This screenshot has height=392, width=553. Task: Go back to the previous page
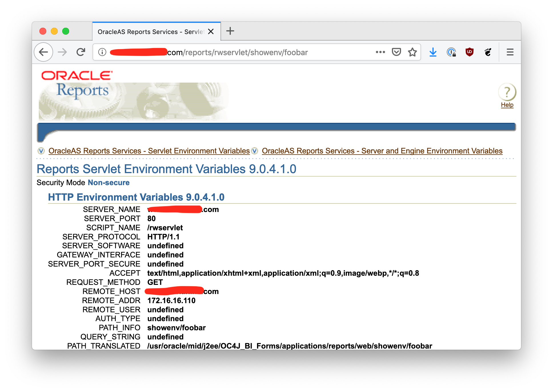(x=43, y=52)
